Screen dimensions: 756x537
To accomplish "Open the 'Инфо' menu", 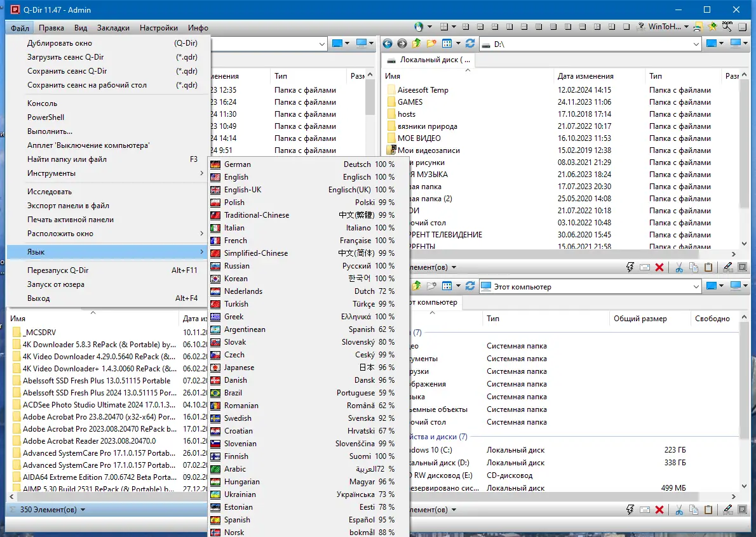I will (198, 28).
